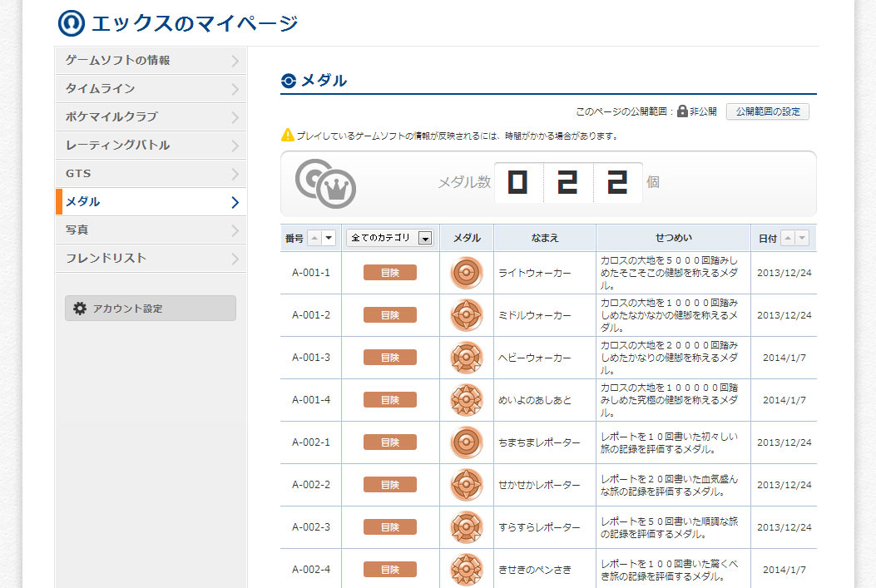Open 写真 in the sidebar
The image size is (876, 588).
click(151, 230)
